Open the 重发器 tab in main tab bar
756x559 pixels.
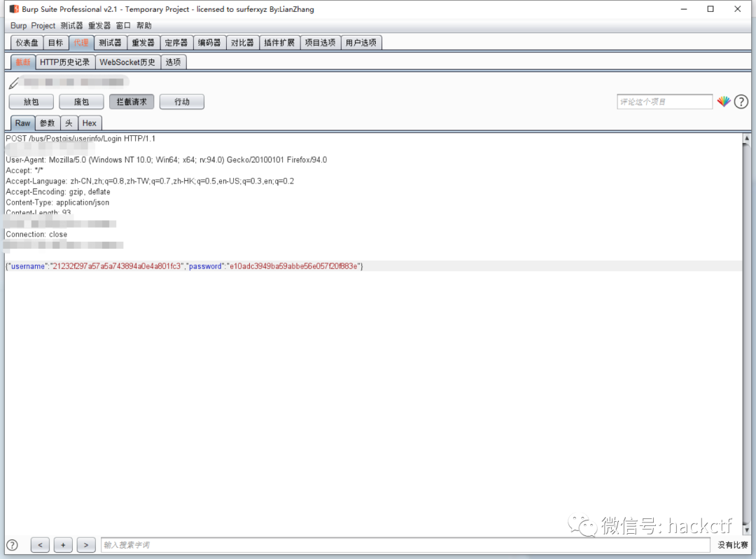coord(143,43)
